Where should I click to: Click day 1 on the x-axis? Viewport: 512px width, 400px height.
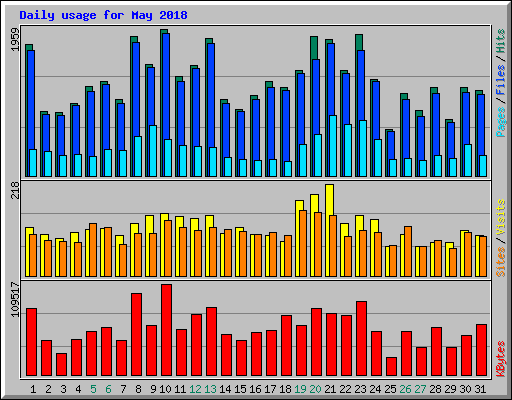point(33,389)
